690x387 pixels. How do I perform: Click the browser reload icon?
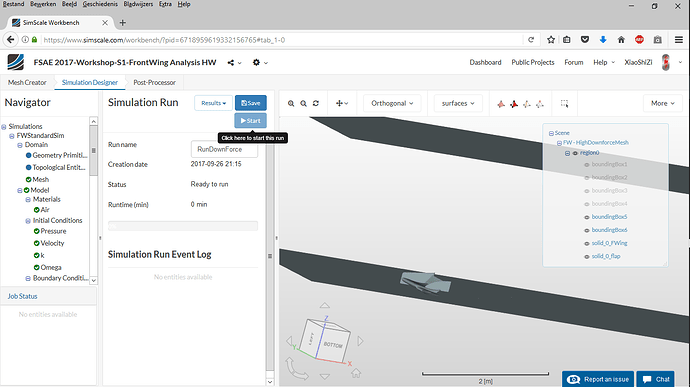click(531, 40)
